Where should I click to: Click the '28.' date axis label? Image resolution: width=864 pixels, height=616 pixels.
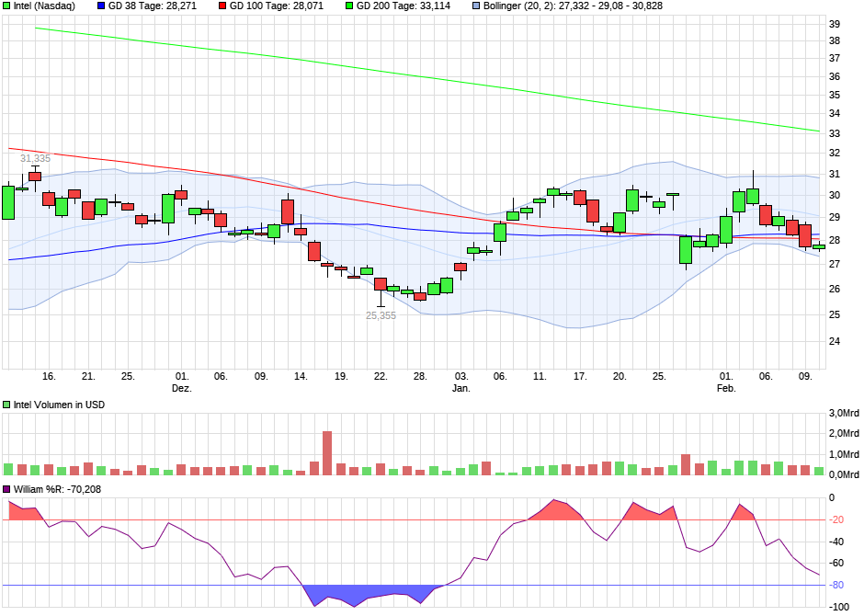click(420, 376)
